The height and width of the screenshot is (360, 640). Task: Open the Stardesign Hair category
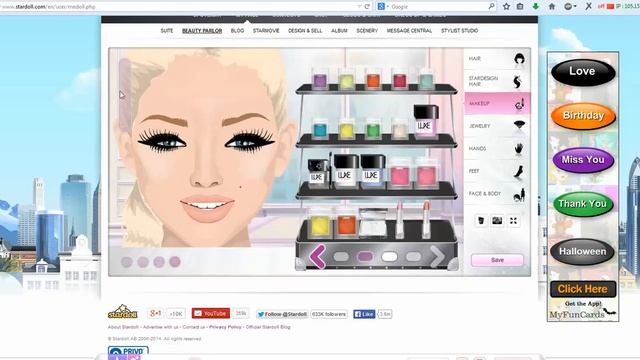tap(497, 81)
